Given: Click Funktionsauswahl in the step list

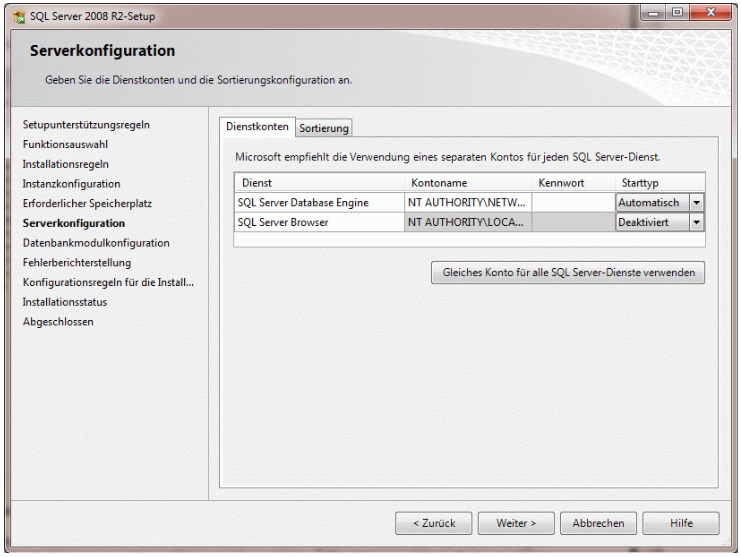Looking at the screenshot, I should tap(65, 145).
